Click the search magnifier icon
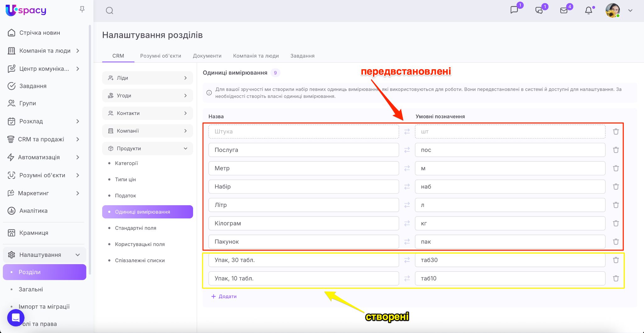The image size is (644, 333). pyautogui.click(x=109, y=11)
